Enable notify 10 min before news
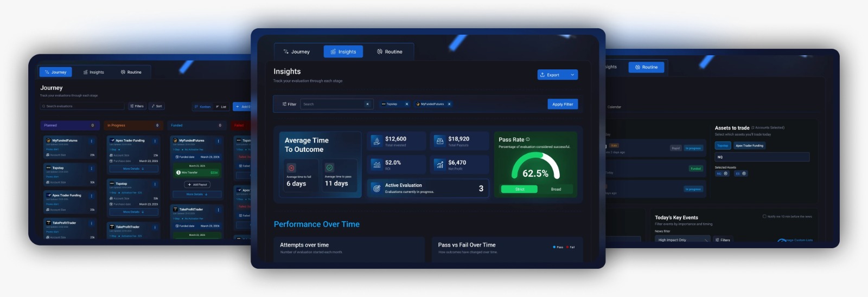 (x=764, y=216)
